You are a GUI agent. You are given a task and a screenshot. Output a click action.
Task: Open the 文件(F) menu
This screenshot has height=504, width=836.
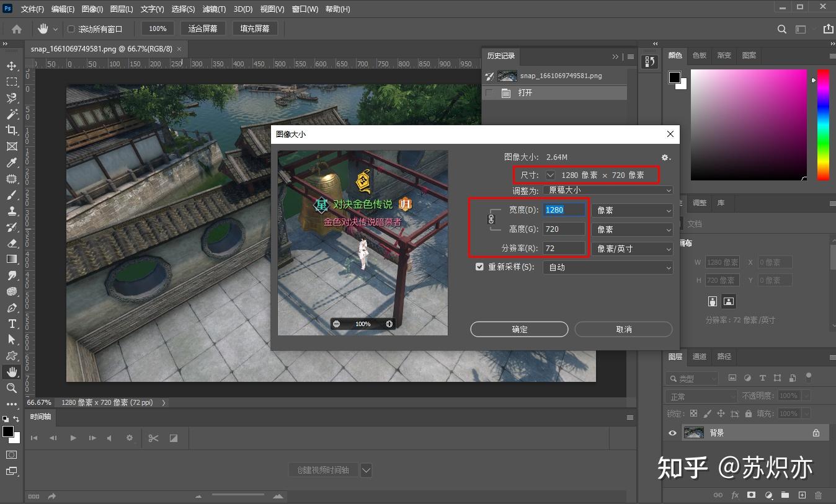(x=32, y=9)
